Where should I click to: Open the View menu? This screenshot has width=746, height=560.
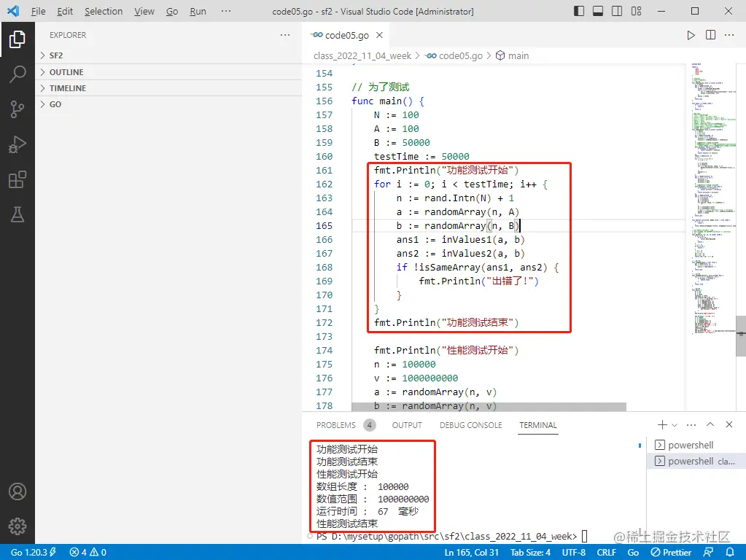(144, 11)
